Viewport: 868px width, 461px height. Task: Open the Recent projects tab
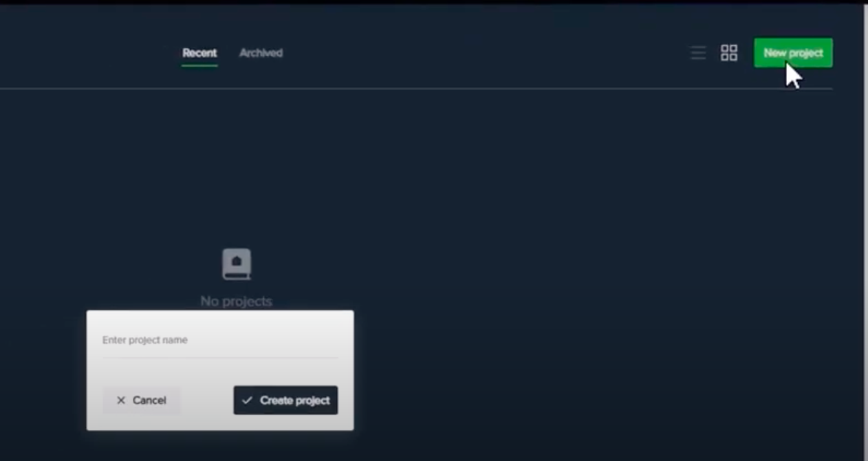point(199,53)
